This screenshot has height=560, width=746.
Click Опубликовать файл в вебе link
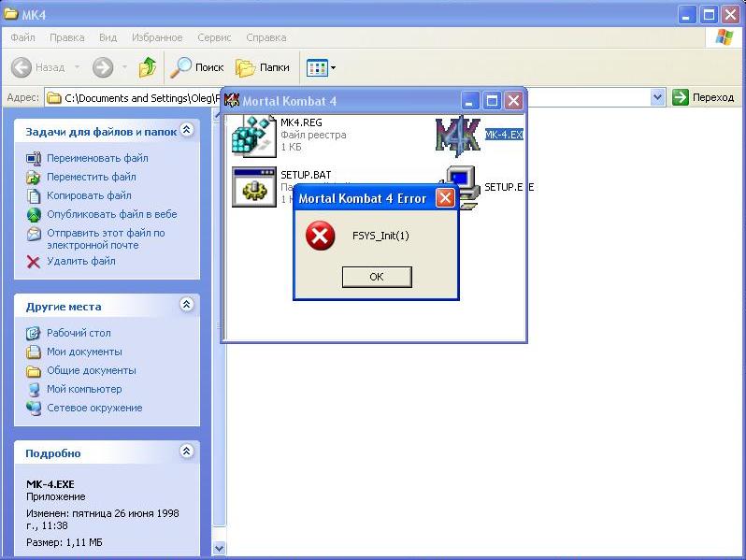click(112, 214)
